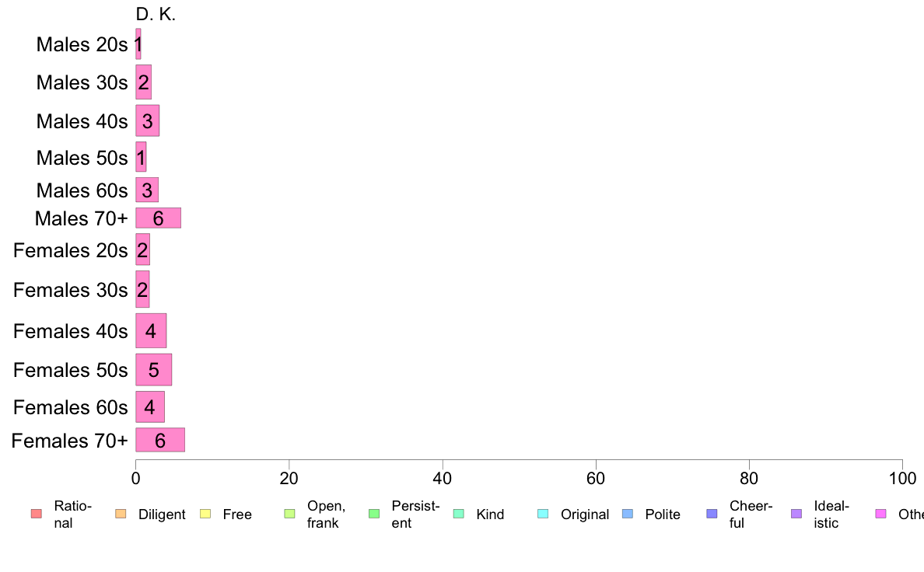This screenshot has width=924, height=572.
Task: Click the Diligent legend color swatch
Action: [x=121, y=514]
